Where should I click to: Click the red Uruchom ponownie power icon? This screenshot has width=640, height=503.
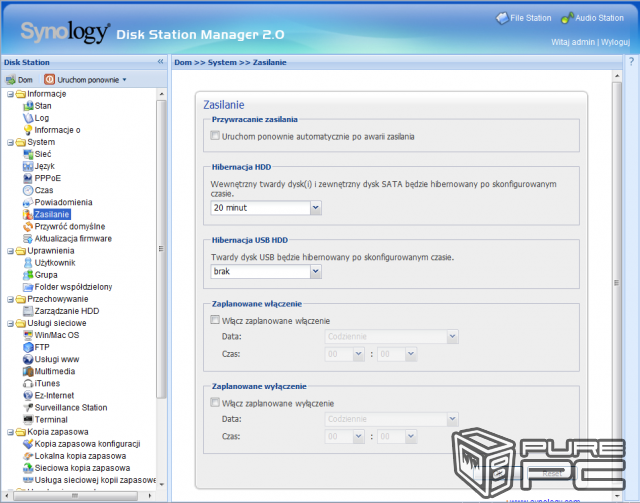[x=49, y=79]
